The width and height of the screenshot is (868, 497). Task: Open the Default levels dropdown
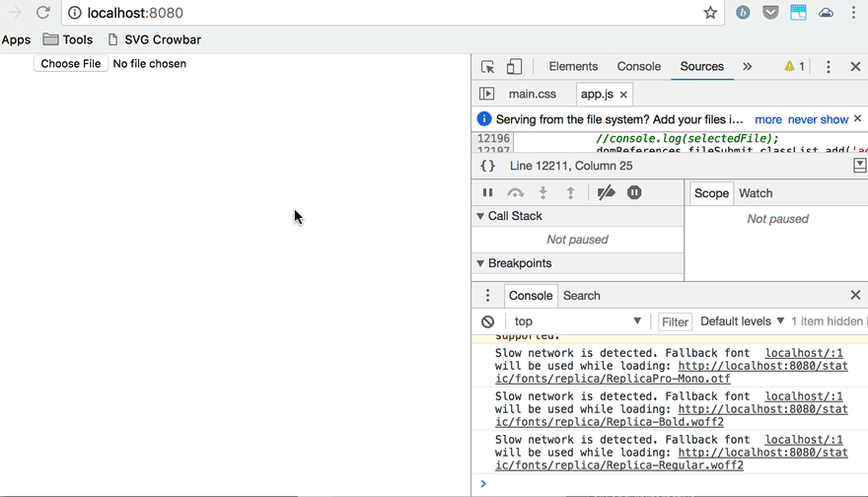click(x=743, y=321)
